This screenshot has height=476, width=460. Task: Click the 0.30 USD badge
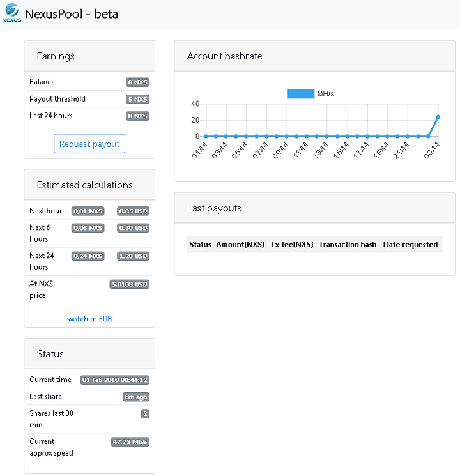click(x=133, y=228)
